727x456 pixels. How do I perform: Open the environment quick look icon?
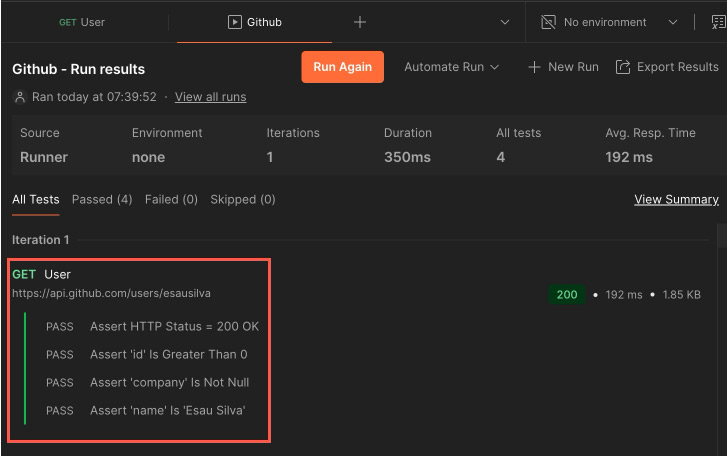click(718, 22)
